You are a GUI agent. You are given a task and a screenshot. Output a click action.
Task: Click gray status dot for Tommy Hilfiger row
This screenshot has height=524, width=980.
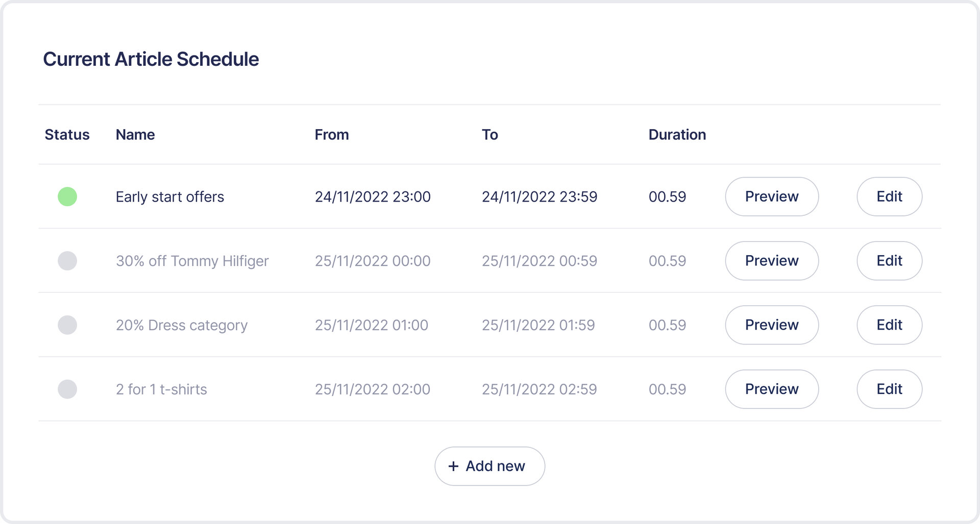click(67, 261)
